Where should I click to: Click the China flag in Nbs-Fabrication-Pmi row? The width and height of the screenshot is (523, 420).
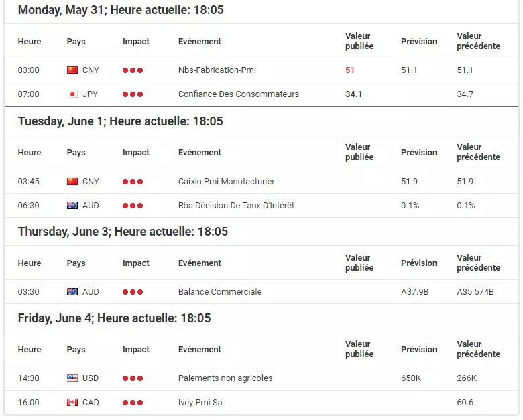[72, 70]
